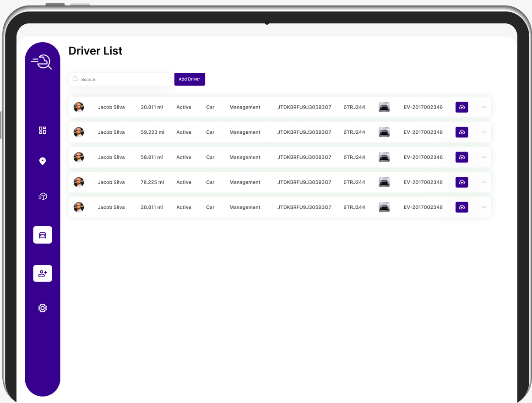Viewport: 532px width, 403px height.
Task: Click Jacob Silva name in 78.225 mi row
Action: (x=111, y=182)
